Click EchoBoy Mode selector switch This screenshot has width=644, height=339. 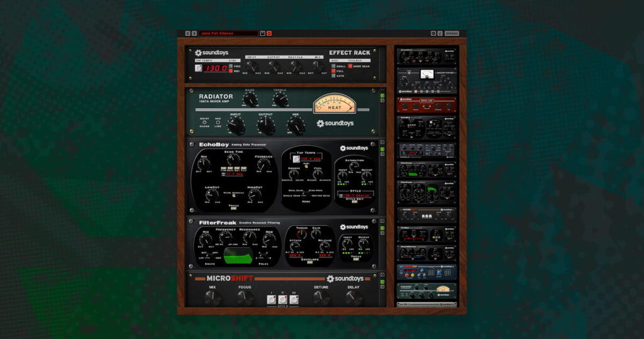pos(306,194)
